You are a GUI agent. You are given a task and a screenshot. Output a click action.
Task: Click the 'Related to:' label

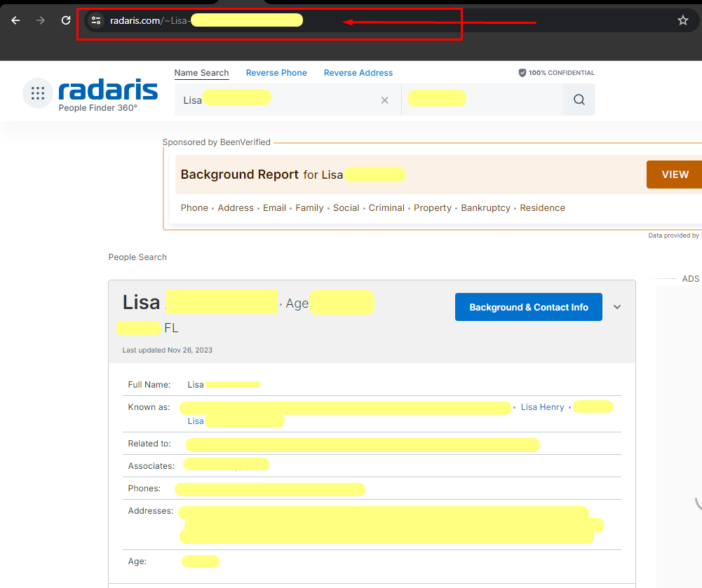click(x=149, y=444)
